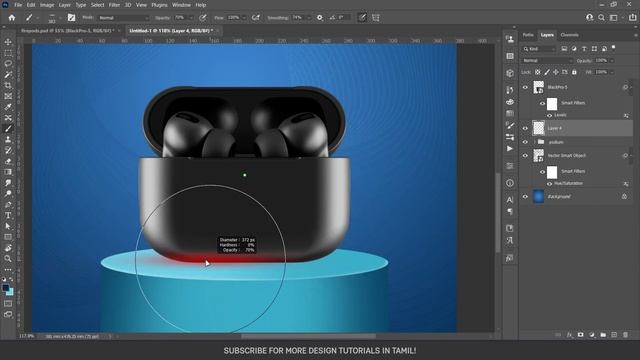Switch to the Paths tab
Image resolution: width=640 pixels, height=360 pixels.
point(528,35)
